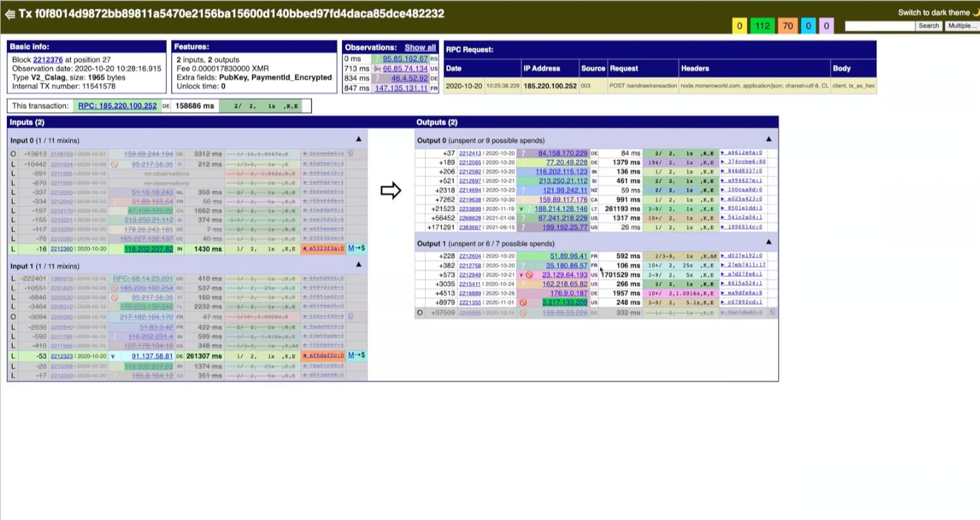Open output link a6612e0a:0

click(x=742, y=153)
